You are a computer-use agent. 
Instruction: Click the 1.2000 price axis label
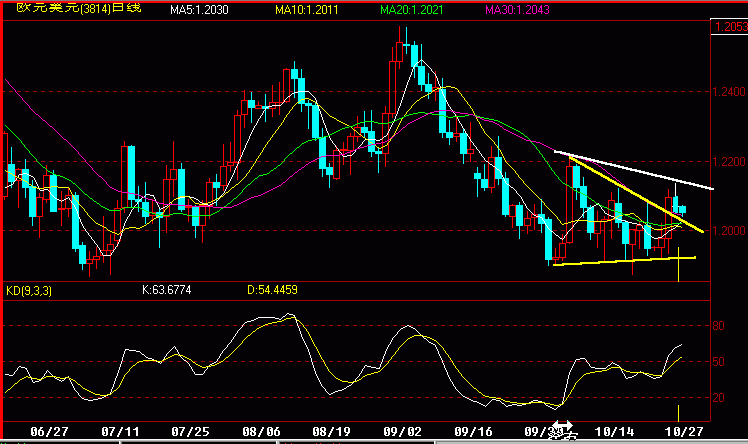point(729,231)
